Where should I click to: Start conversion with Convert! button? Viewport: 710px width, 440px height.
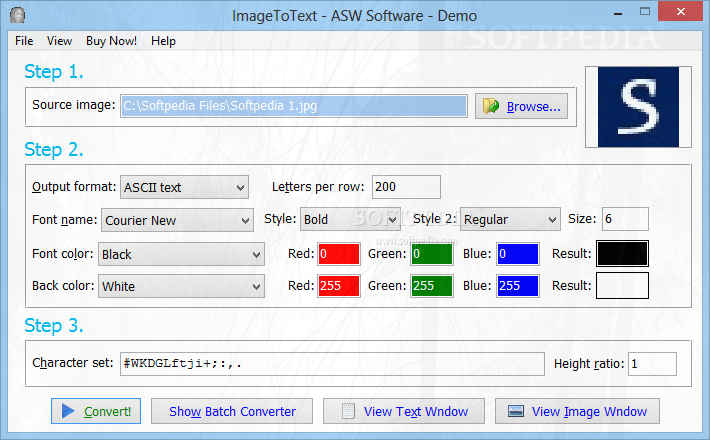pos(96,411)
